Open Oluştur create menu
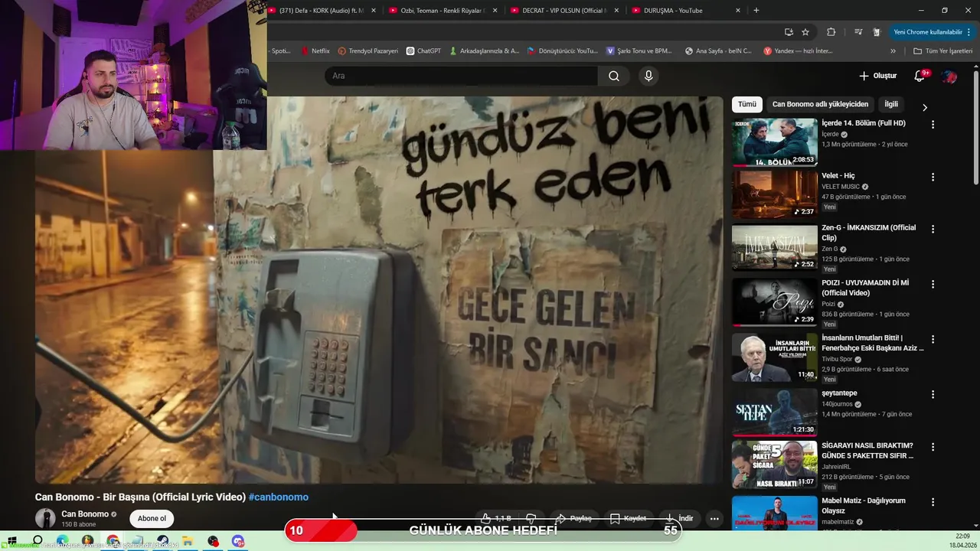 point(877,76)
